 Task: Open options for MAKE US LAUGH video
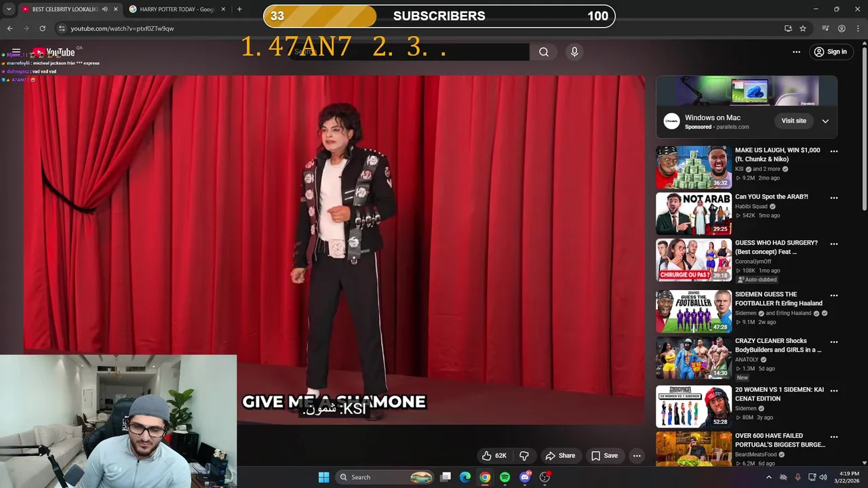(834, 151)
